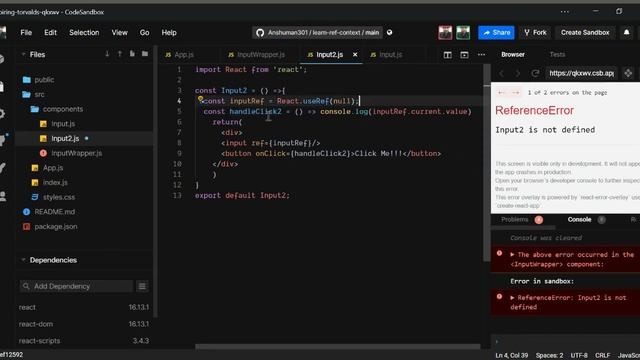Open the Help menu
Viewport: 640px width, 360px height.
(169, 33)
